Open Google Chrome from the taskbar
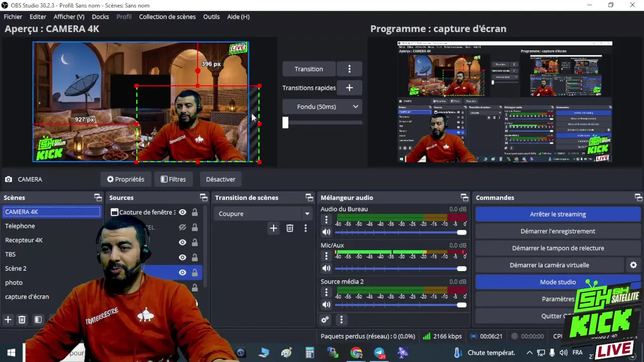Image resolution: width=644 pixels, height=362 pixels. coord(356,353)
